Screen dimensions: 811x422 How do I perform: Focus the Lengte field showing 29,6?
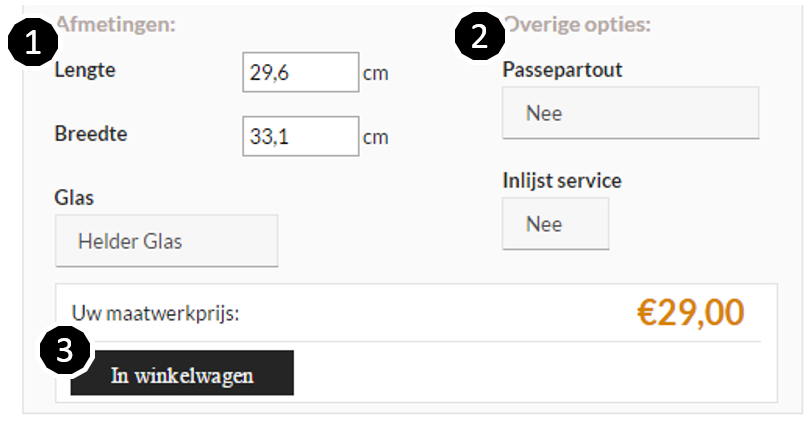point(301,72)
